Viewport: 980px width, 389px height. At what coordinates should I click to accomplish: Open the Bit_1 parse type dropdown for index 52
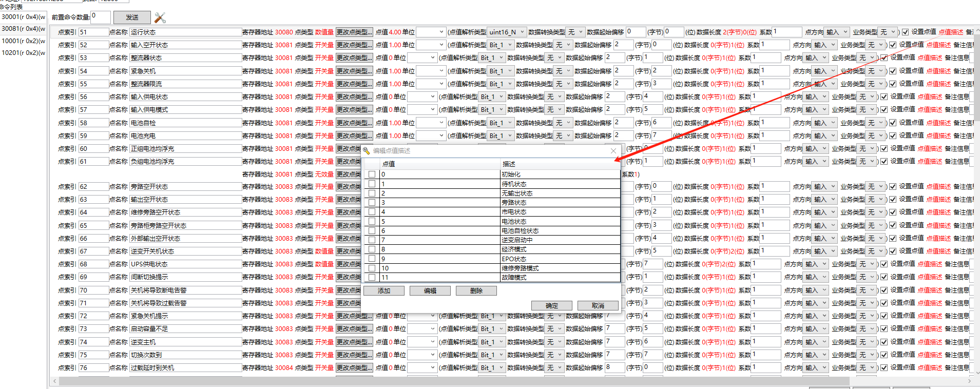[501, 45]
